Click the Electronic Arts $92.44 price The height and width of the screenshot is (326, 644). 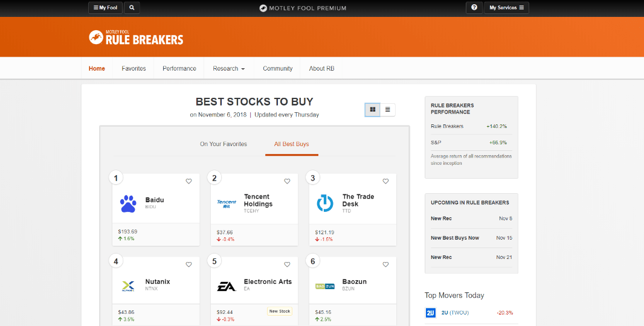tap(225, 312)
